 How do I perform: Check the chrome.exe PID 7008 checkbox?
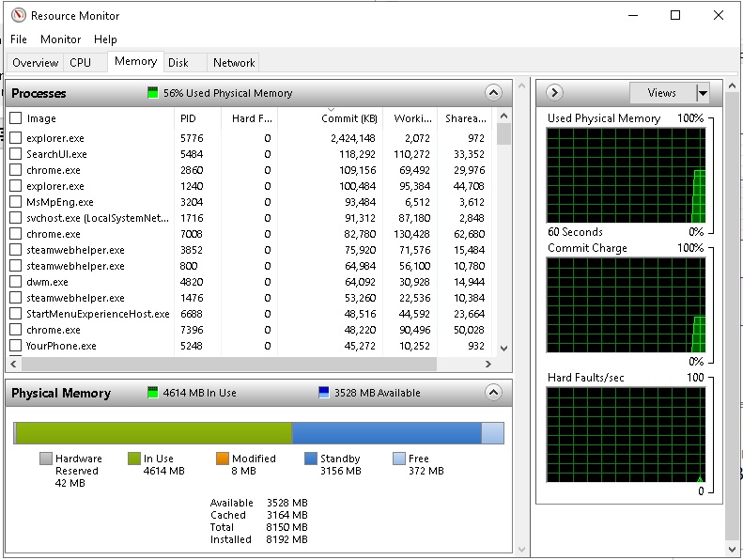16,234
